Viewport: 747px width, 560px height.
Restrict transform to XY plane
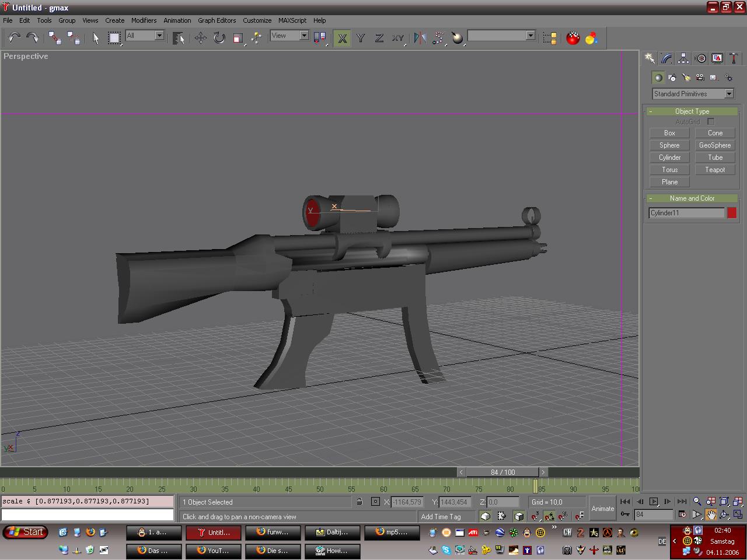pyautogui.click(x=398, y=38)
